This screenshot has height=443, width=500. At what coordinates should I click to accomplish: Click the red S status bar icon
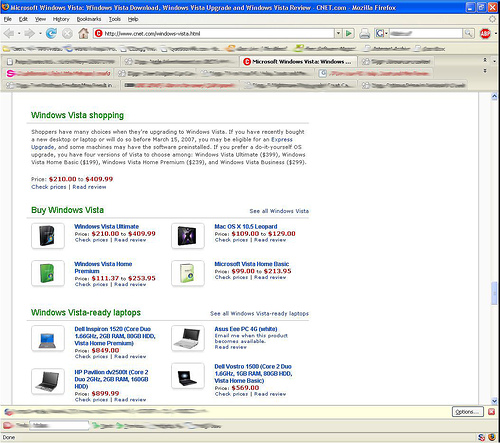[481, 437]
